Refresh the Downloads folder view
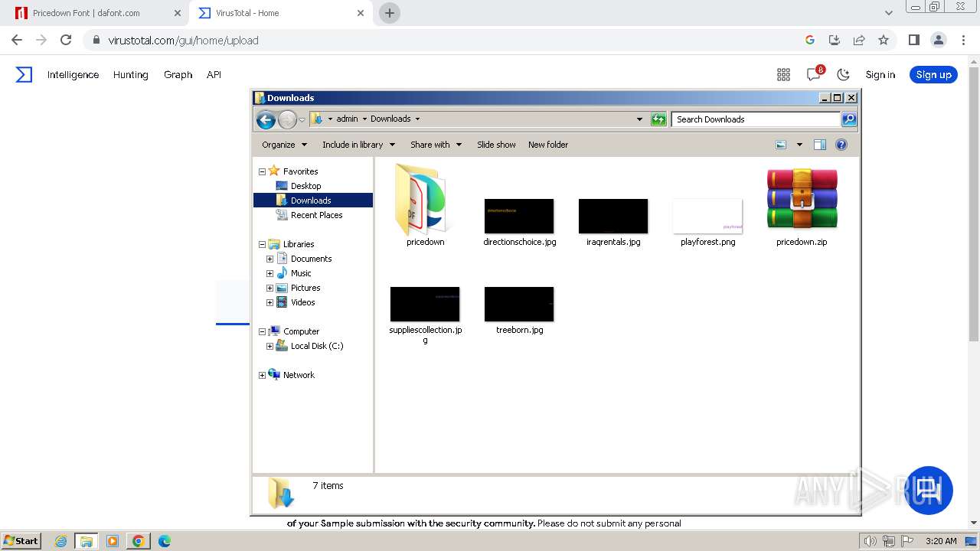 tap(658, 119)
